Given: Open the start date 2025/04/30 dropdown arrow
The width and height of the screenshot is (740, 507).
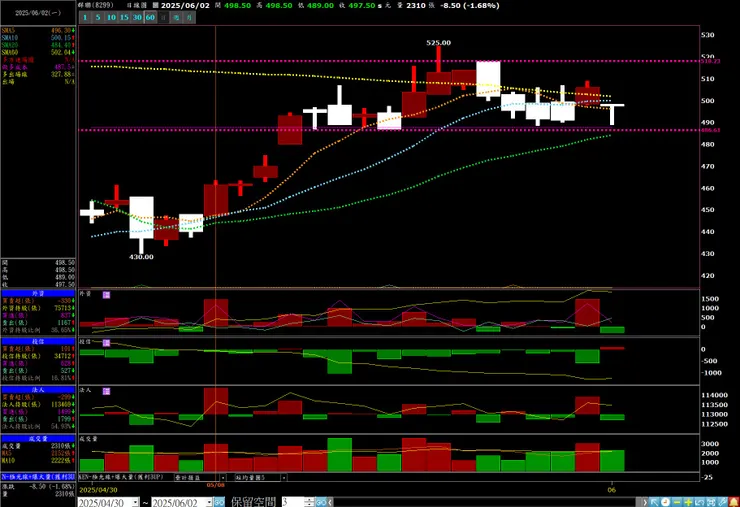Looking at the screenshot, I should (x=135, y=502).
